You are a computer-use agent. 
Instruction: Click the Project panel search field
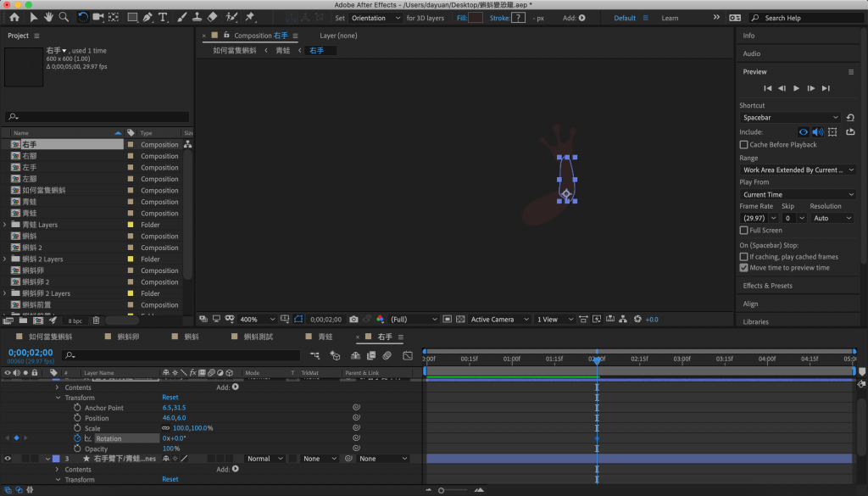(x=97, y=117)
